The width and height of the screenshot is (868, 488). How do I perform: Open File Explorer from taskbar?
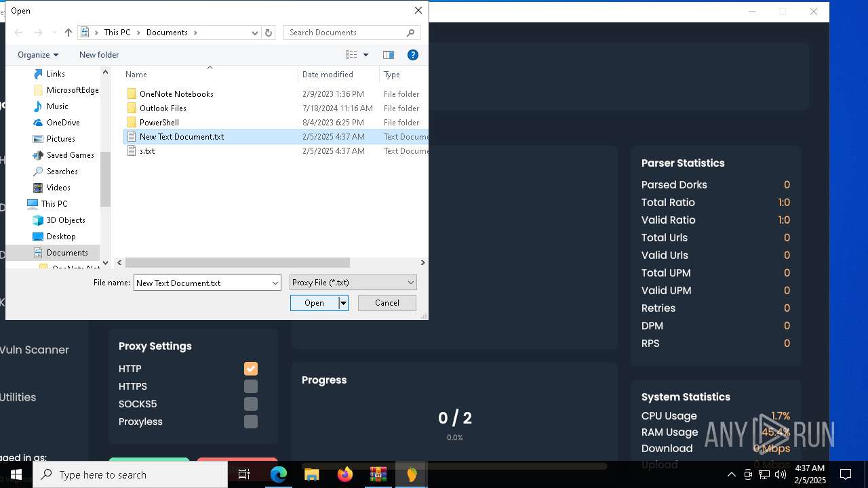pyautogui.click(x=312, y=474)
